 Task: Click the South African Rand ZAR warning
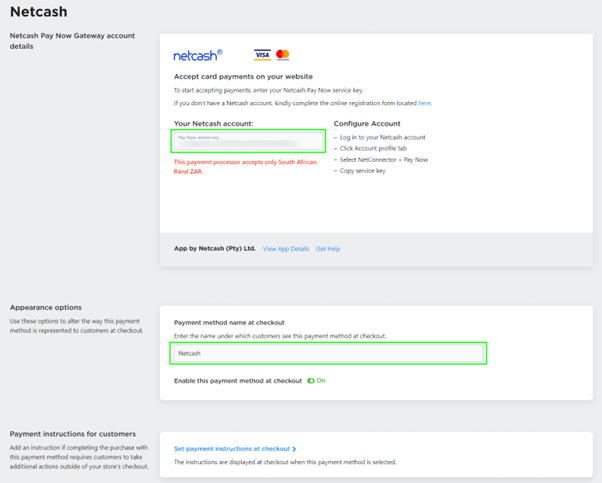(x=244, y=166)
